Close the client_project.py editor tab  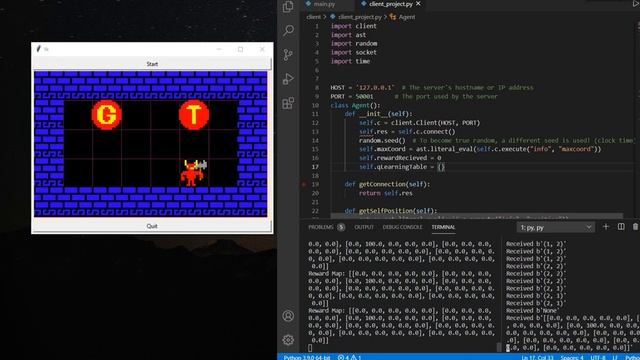(418, 4)
